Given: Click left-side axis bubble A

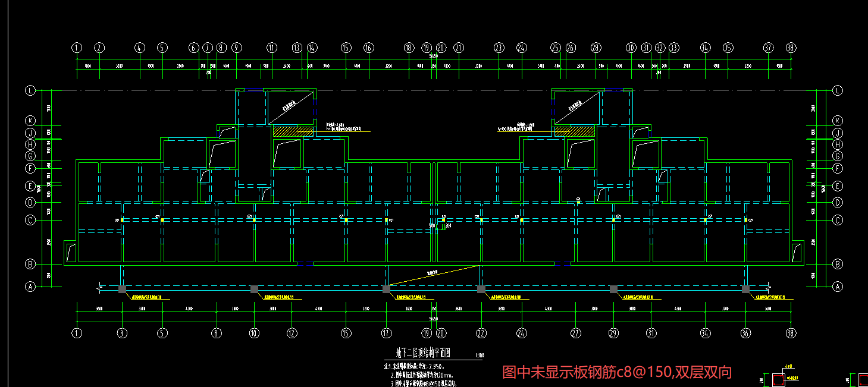Looking at the screenshot, I should pyautogui.click(x=30, y=286).
